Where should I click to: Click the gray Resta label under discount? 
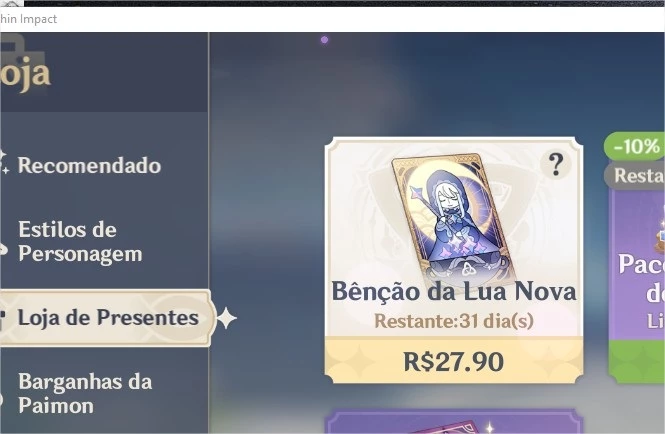[634, 175]
